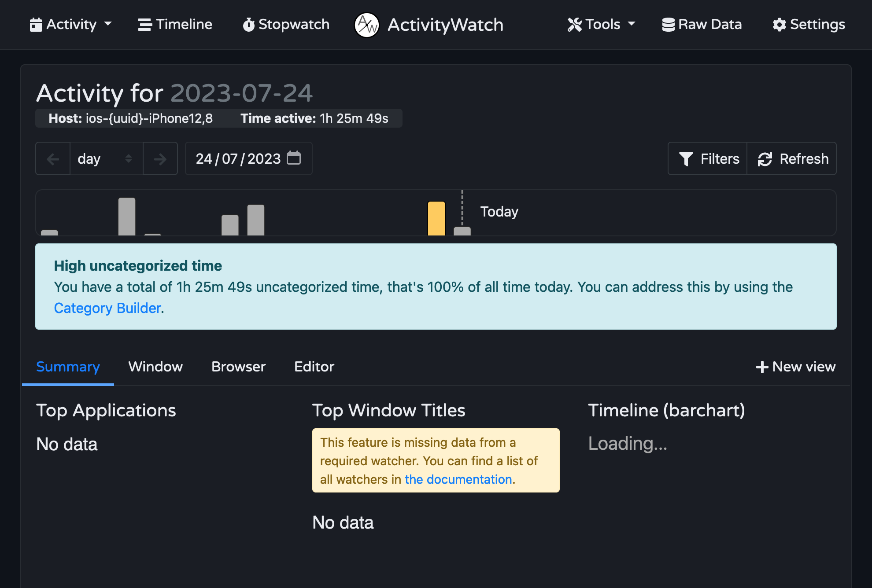
Task: Open the date picker calendar icon
Action: click(295, 158)
